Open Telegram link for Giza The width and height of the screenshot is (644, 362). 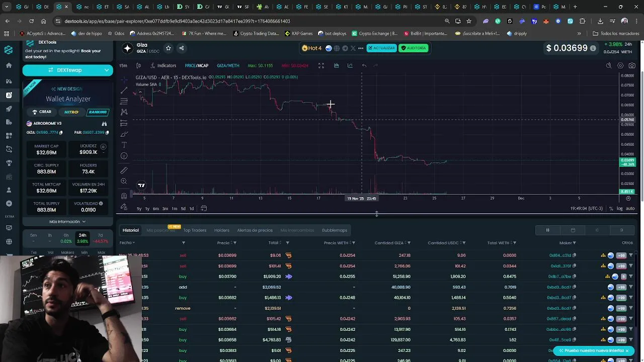click(345, 48)
